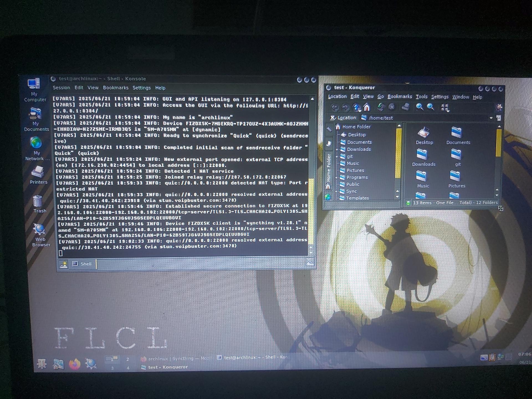Viewport: 532px width, 399px height.
Task: Open Konqueror Location menu
Action: click(x=337, y=96)
